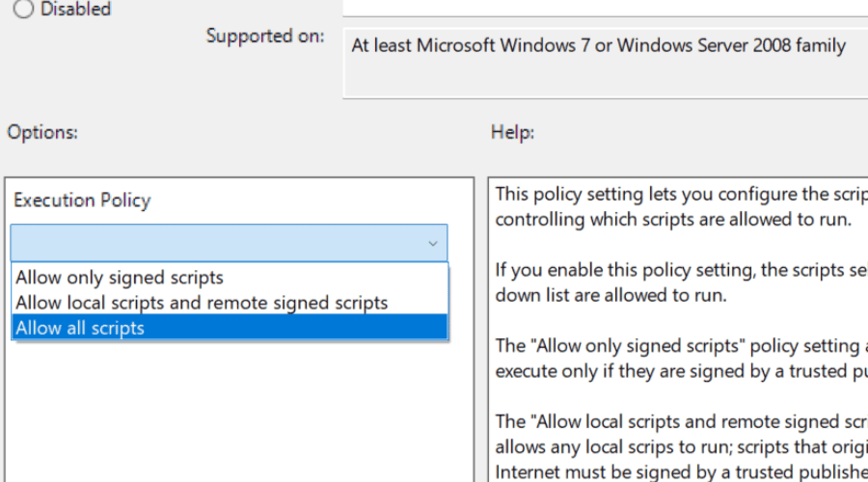The image size is (868, 482).
Task: Click empty Options panel area below the dropdown list
Action: point(239,415)
